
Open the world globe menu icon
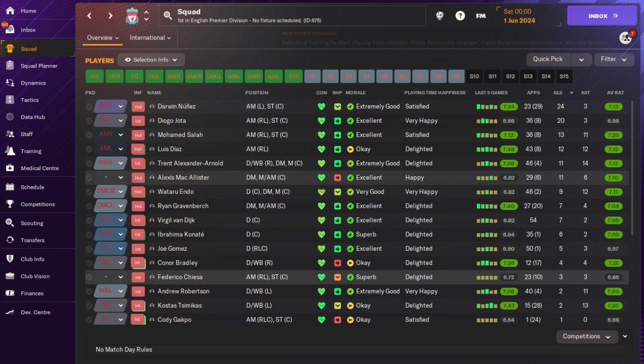click(x=440, y=16)
